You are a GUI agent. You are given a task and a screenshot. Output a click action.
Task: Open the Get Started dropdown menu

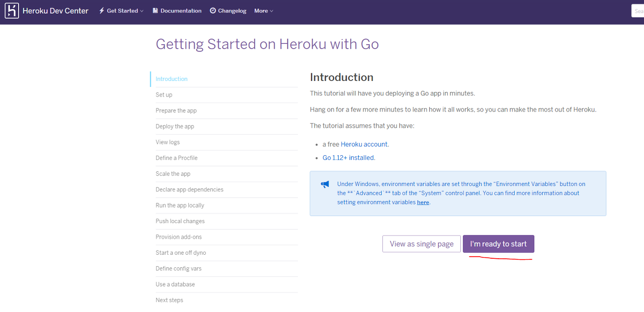121,11
